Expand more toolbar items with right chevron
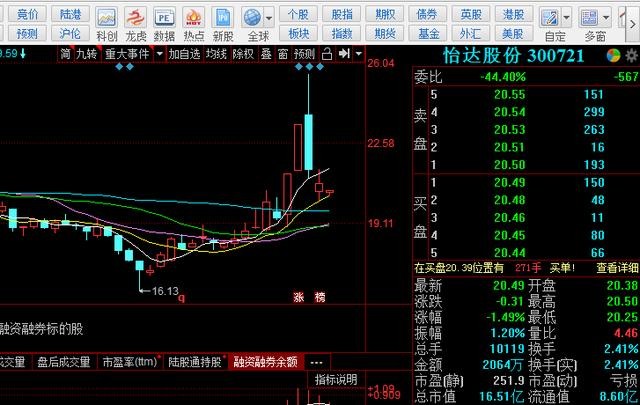 [x=633, y=24]
